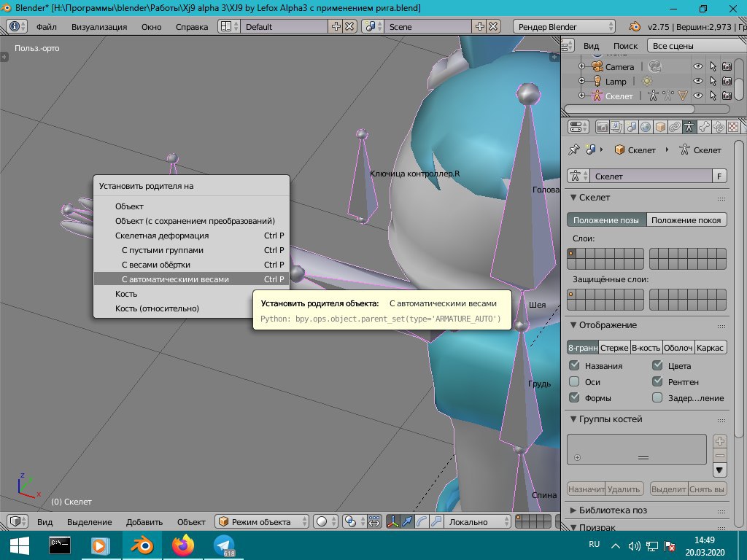Choose 'С пустыми группами' menu entry
Viewport: 747px width, 560px height.
coord(192,250)
